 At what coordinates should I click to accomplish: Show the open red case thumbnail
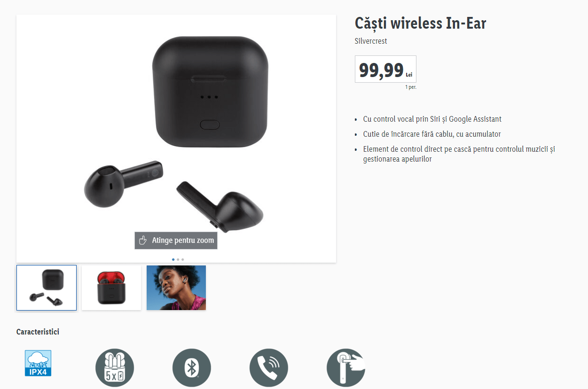click(111, 288)
